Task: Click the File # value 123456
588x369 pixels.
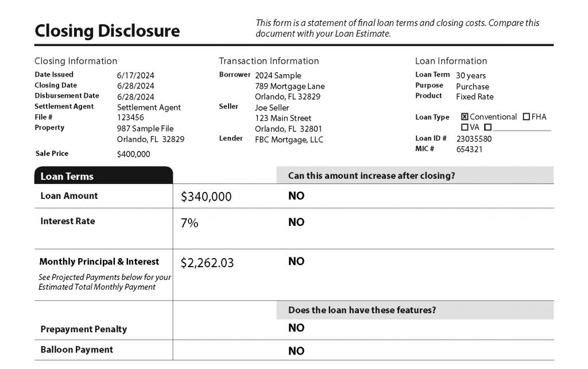Action: coord(130,118)
